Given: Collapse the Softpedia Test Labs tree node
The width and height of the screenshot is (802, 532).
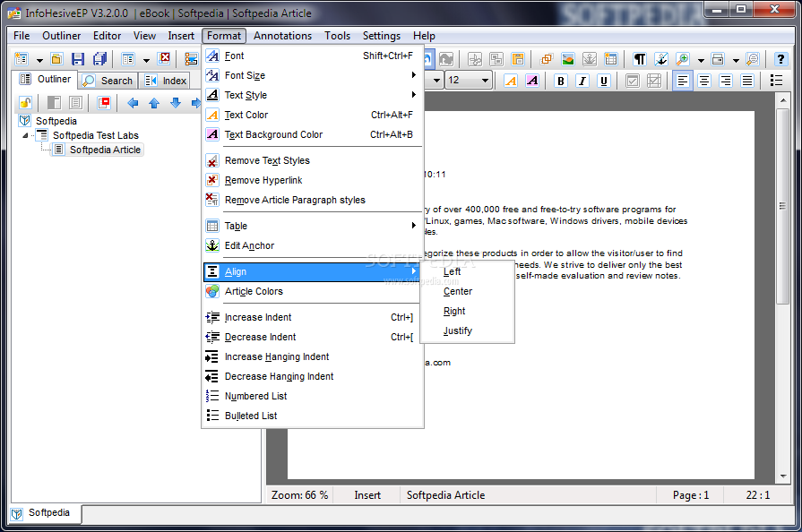Looking at the screenshot, I should click(x=25, y=135).
